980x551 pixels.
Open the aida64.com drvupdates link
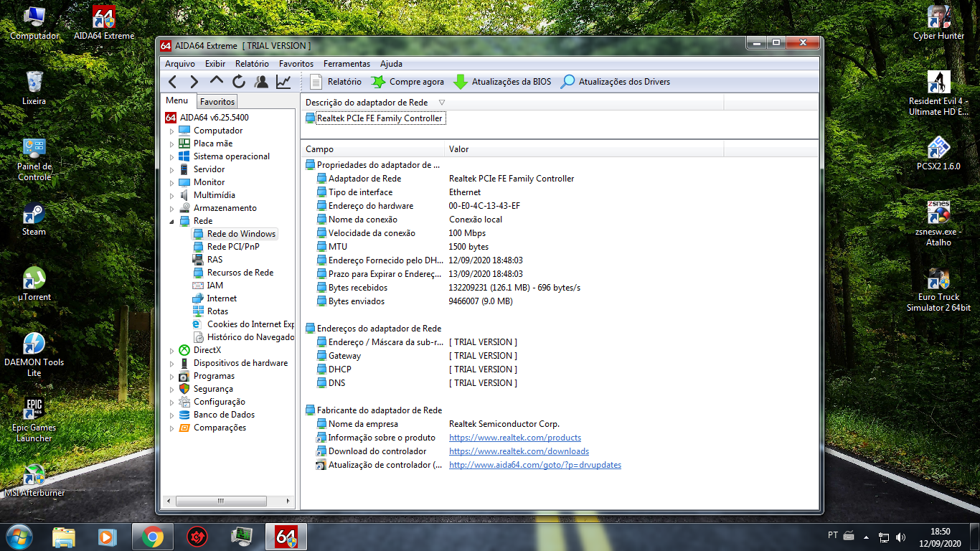535,465
